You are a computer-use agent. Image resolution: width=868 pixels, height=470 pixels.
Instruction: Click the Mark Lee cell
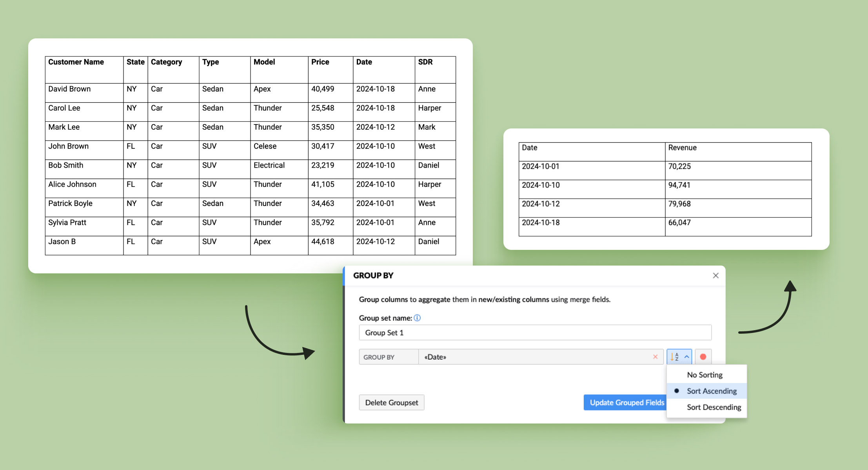[x=84, y=131]
